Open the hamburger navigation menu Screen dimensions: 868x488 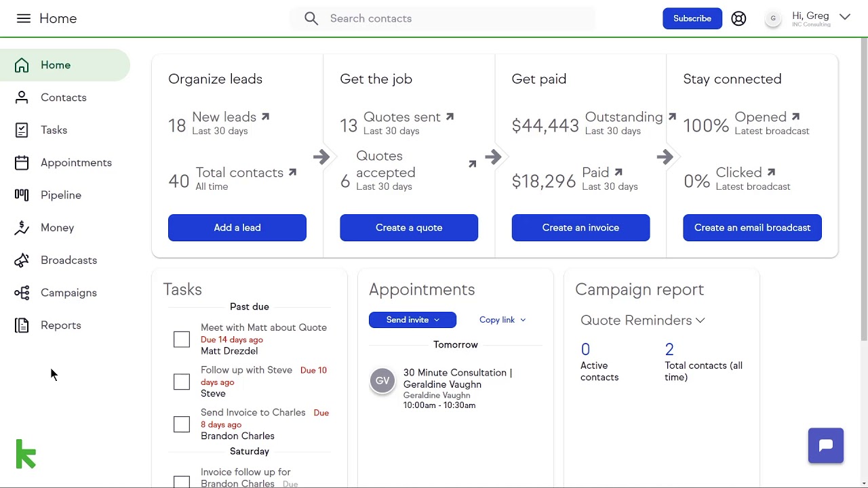pyautogui.click(x=24, y=18)
